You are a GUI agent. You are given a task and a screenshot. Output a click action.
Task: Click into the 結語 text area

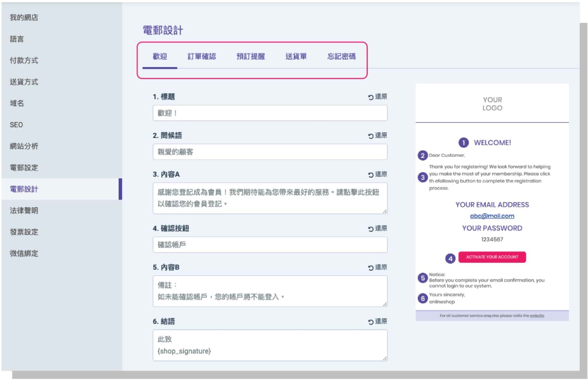[x=270, y=345]
